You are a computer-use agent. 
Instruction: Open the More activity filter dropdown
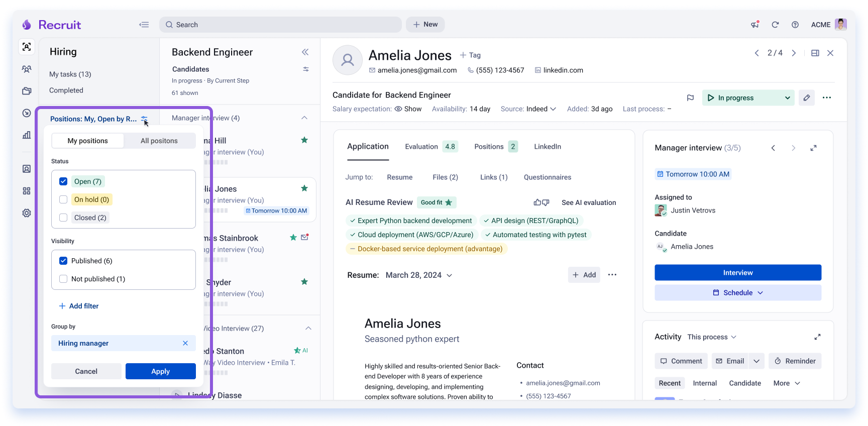point(787,383)
